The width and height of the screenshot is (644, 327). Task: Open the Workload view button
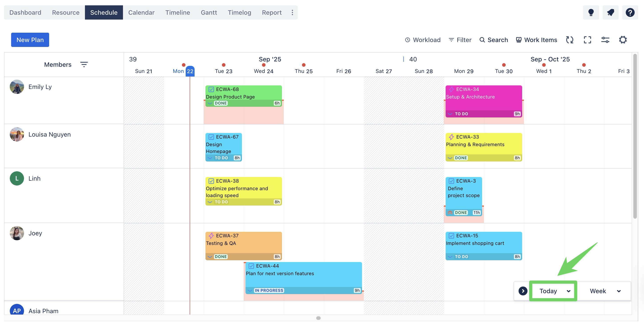(x=423, y=40)
